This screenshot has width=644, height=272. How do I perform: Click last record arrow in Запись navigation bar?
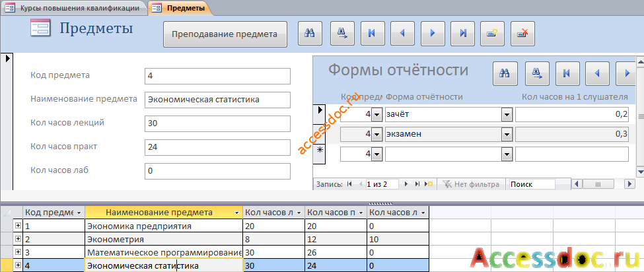pos(417,184)
